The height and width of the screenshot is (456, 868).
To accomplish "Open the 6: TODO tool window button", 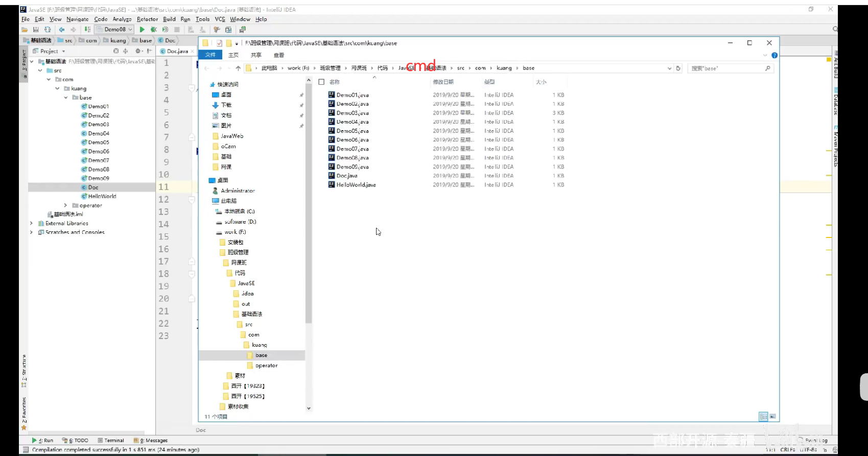I will 75,440.
